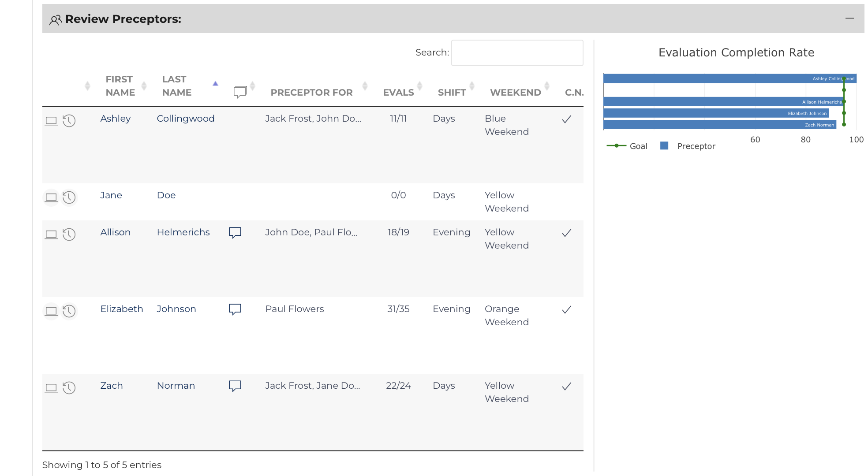This screenshot has height=476, width=868.
Task: Toggle Goal series in chart legend
Action: (x=627, y=146)
